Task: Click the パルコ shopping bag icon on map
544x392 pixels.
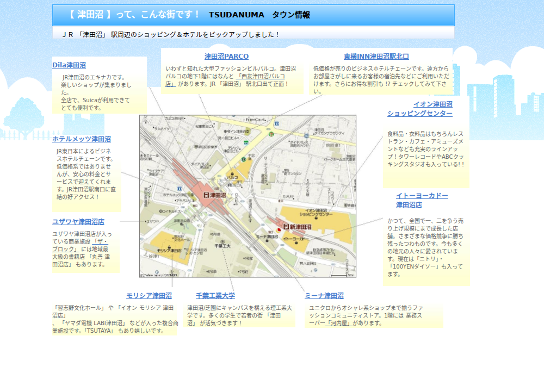Action: [232, 173]
